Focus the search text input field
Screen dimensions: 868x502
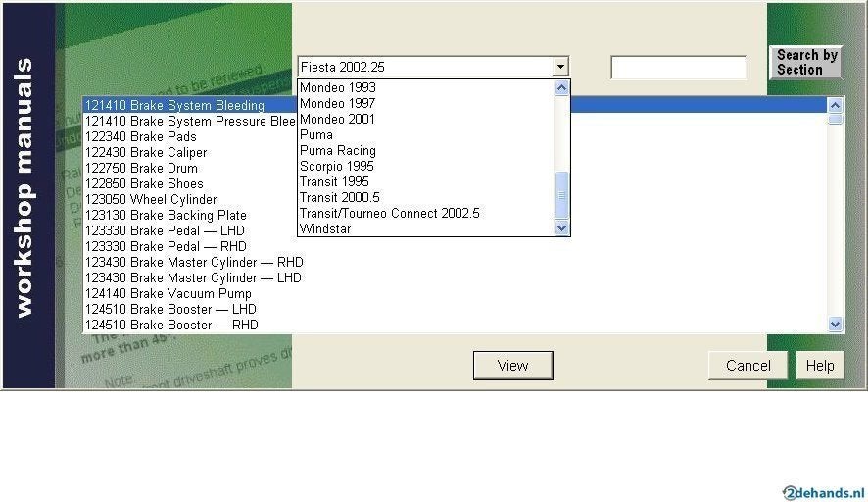click(x=679, y=67)
